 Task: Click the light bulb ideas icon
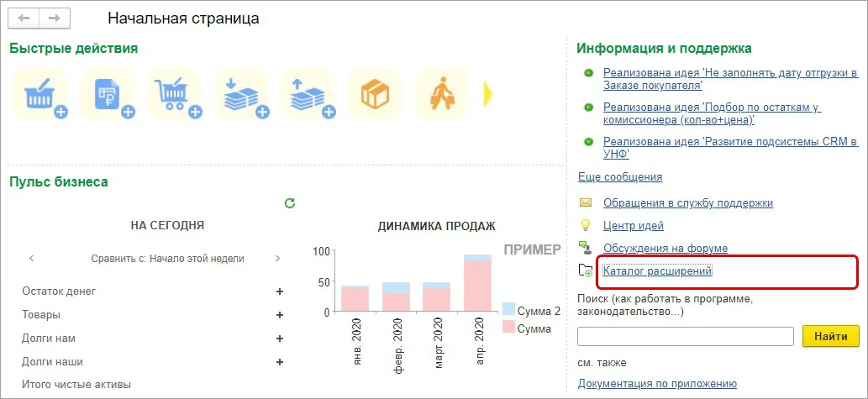coord(585,225)
